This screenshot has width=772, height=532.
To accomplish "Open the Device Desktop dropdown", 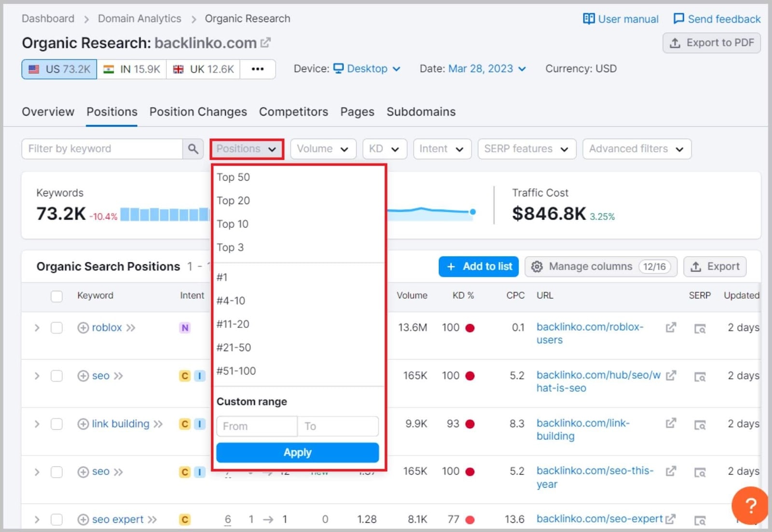I will (367, 68).
